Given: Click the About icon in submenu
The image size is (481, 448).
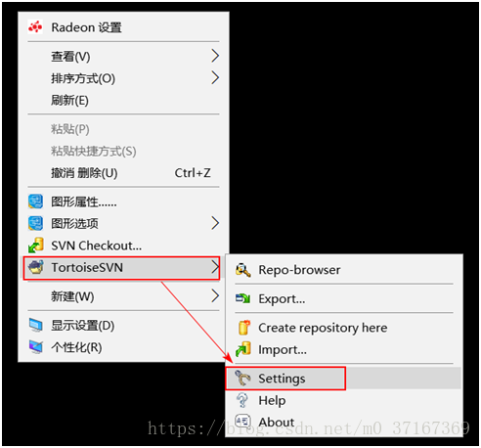Looking at the screenshot, I should (242, 422).
